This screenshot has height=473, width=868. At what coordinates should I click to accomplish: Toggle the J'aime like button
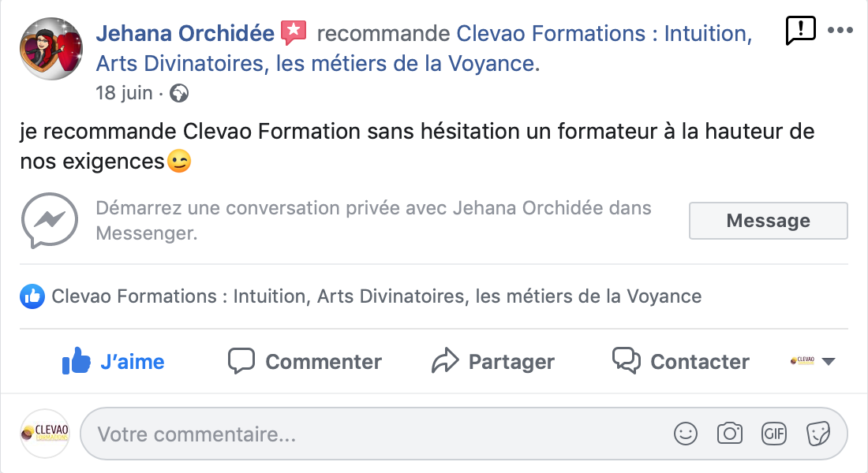click(x=114, y=361)
